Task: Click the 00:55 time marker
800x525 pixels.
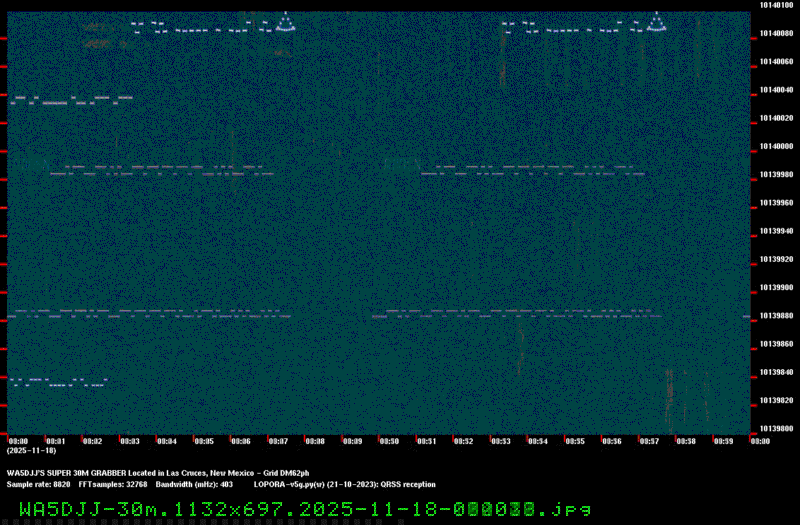Action: [x=575, y=441]
